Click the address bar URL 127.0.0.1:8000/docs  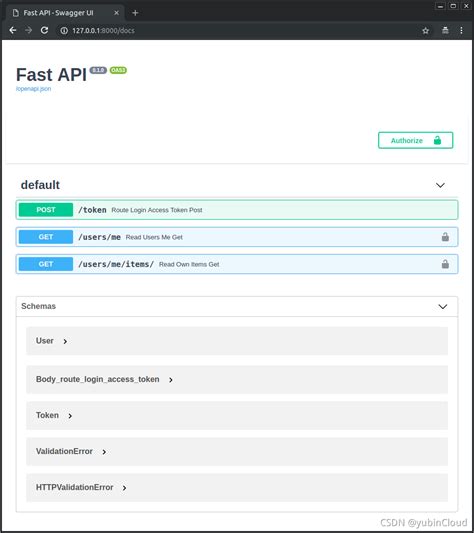(103, 31)
